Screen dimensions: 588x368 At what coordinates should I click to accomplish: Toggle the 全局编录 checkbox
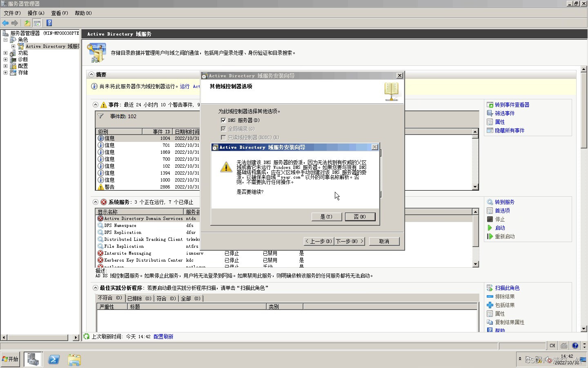coord(223,129)
